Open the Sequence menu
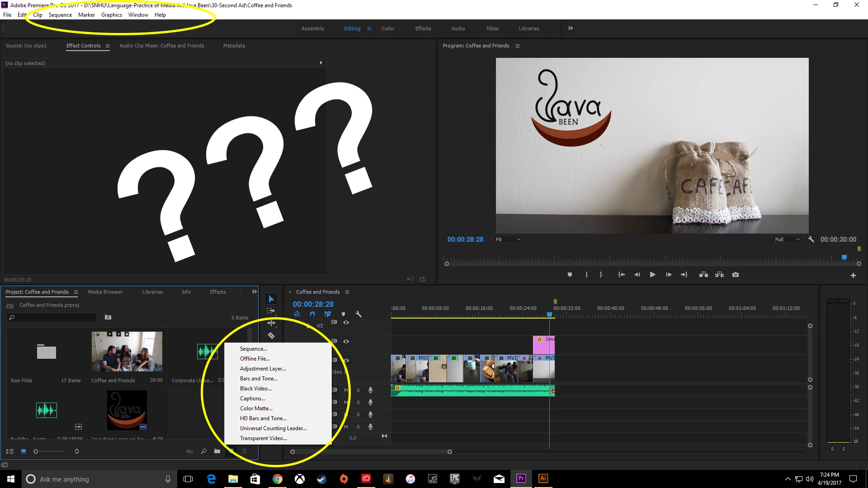 tap(60, 15)
